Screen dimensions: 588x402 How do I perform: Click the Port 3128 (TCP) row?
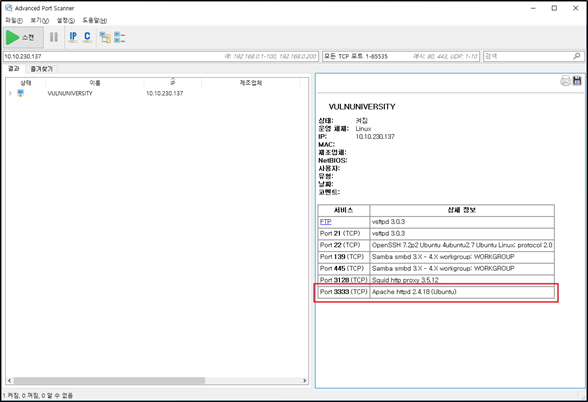pyautogui.click(x=436, y=280)
